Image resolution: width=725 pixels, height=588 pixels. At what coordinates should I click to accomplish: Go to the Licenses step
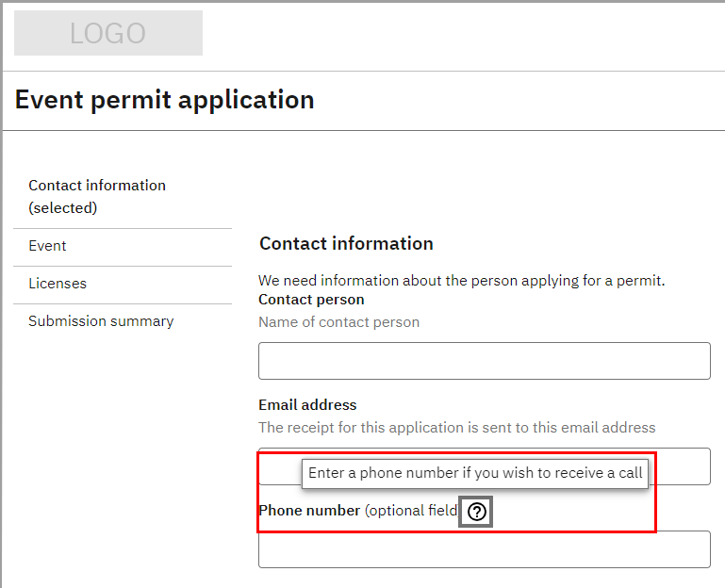pyautogui.click(x=58, y=284)
